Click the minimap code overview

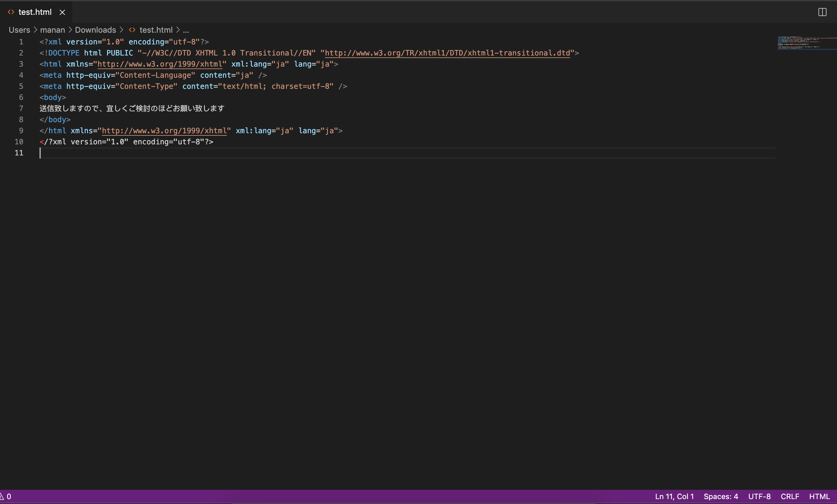click(807, 43)
